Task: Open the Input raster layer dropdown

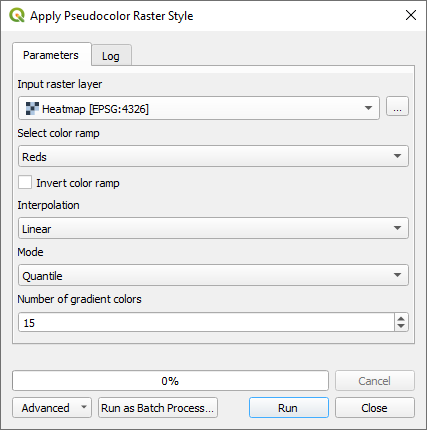Action: point(199,108)
